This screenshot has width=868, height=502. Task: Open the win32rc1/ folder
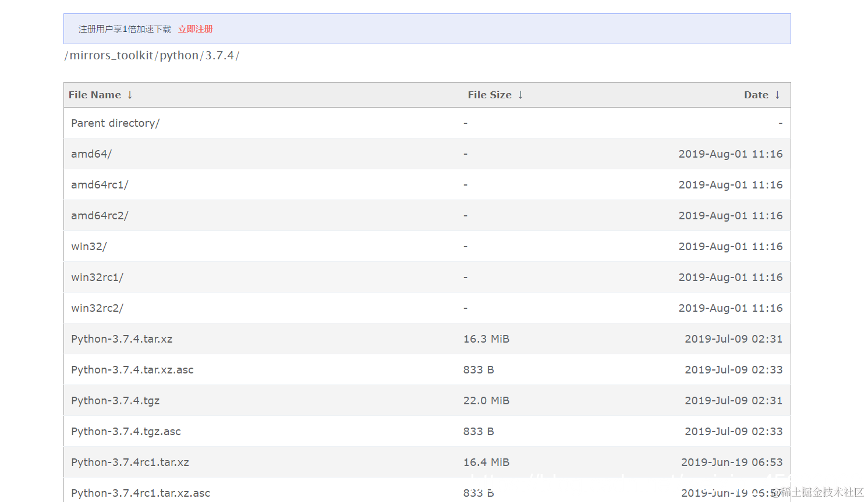click(97, 277)
